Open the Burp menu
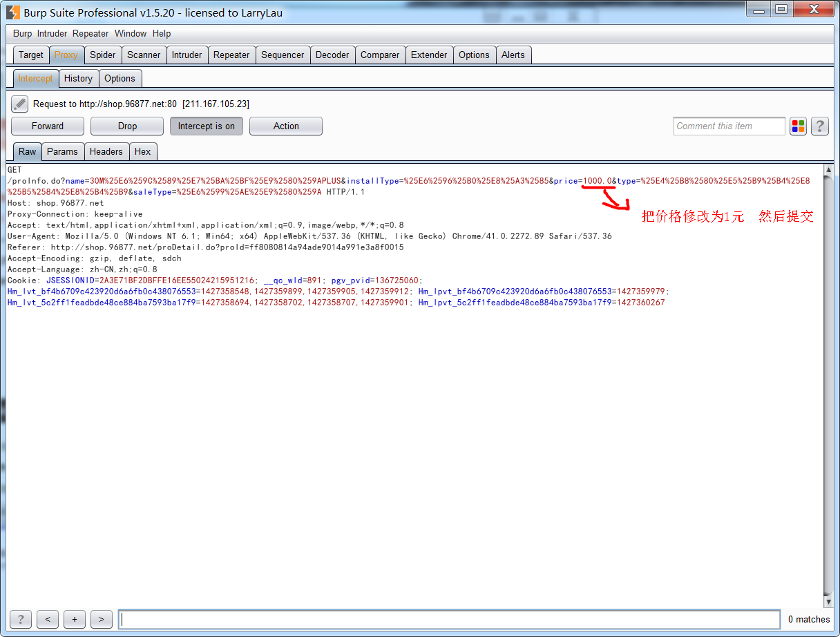840x637 pixels. [23, 33]
